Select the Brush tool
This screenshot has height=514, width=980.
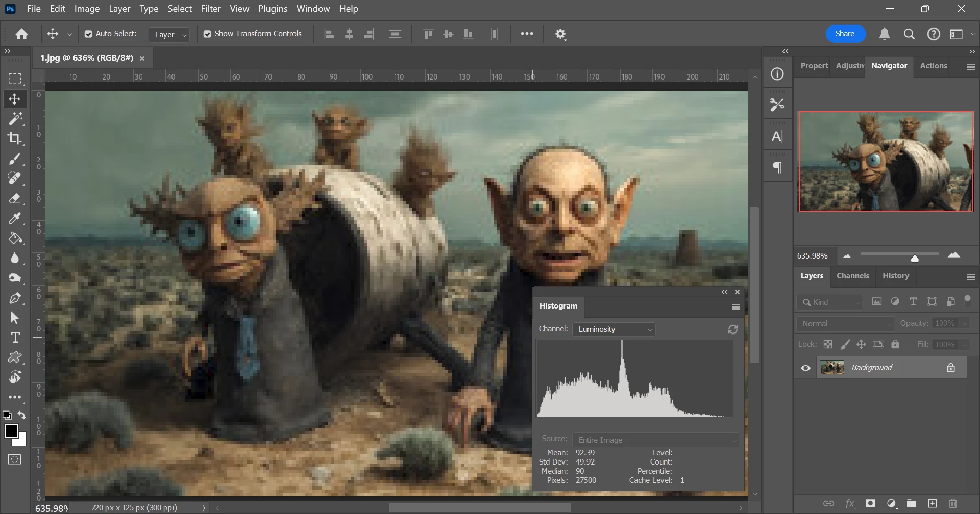click(15, 159)
